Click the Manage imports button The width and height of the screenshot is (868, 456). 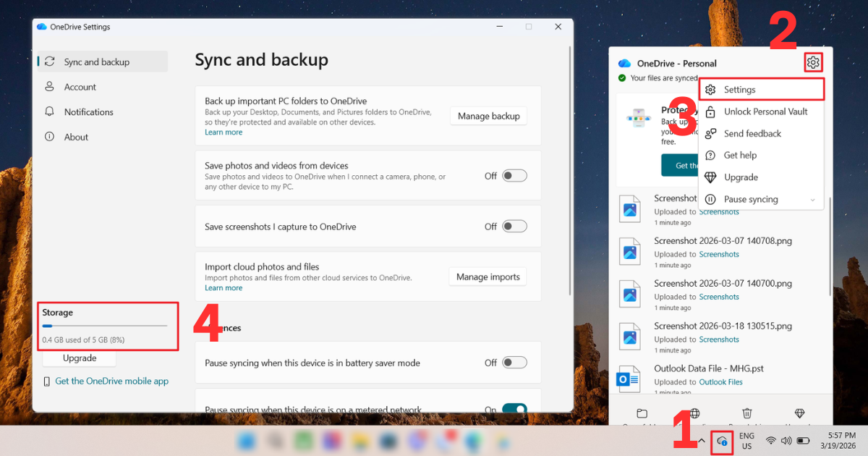point(488,276)
